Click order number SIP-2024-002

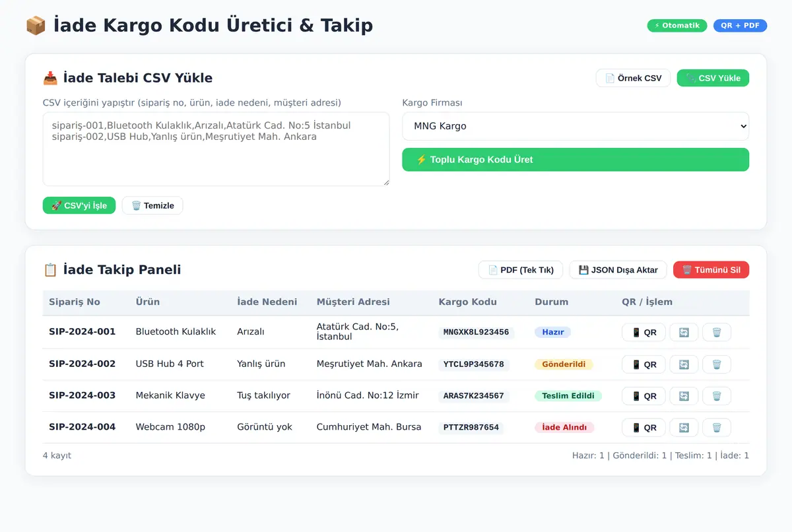pos(82,364)
